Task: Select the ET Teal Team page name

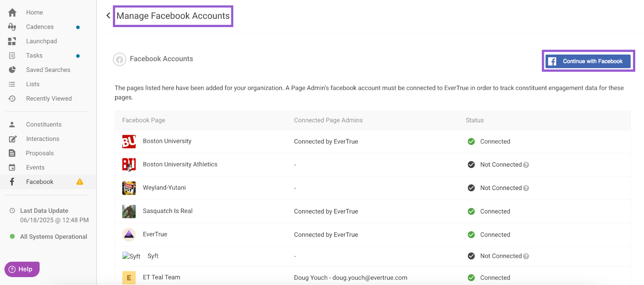Action: pyautogui.click(x=161, y=278)
